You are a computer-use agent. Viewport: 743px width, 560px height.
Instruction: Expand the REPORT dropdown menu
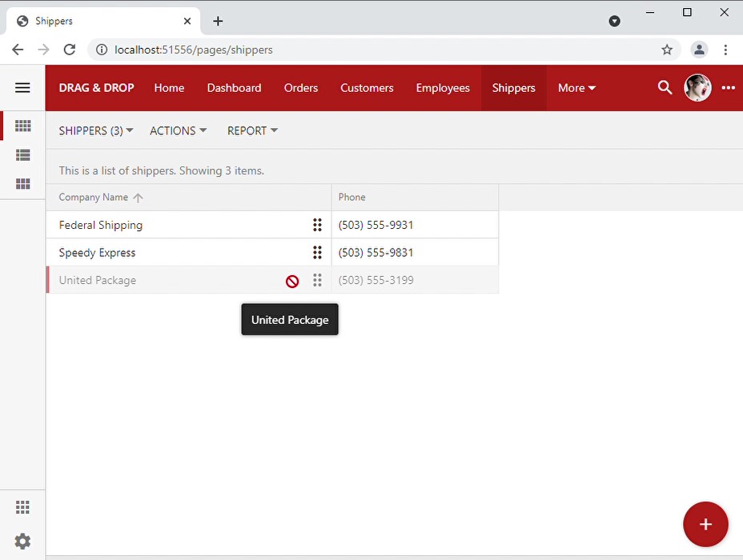(x=252, y=130)
